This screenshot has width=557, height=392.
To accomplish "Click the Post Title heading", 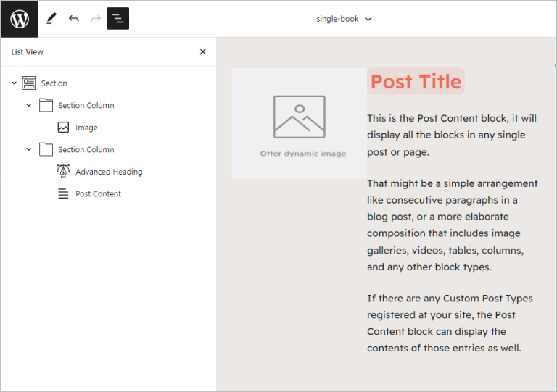I will [416, 82].
